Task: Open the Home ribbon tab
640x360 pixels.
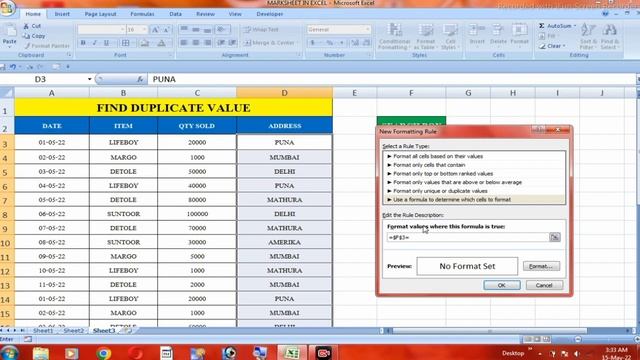Action: [x=33, y=14]
